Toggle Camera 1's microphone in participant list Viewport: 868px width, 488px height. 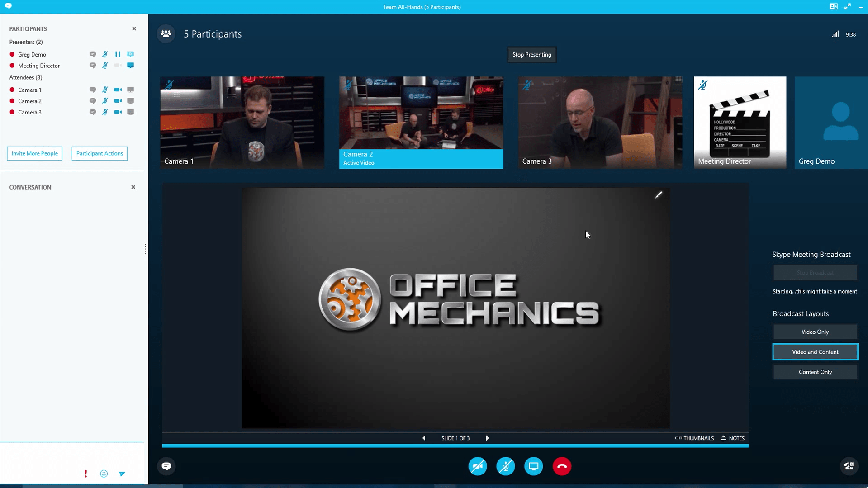coord(105,90)
